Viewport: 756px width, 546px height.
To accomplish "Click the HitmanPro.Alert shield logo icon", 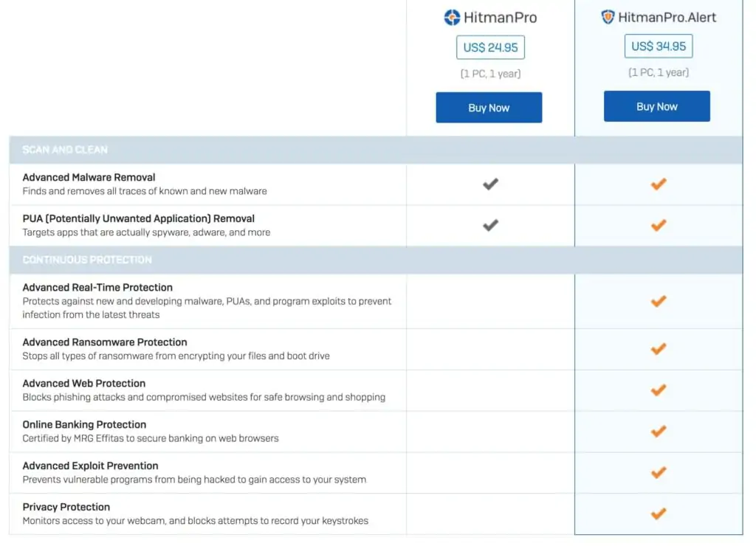I will tap(608, 17).
